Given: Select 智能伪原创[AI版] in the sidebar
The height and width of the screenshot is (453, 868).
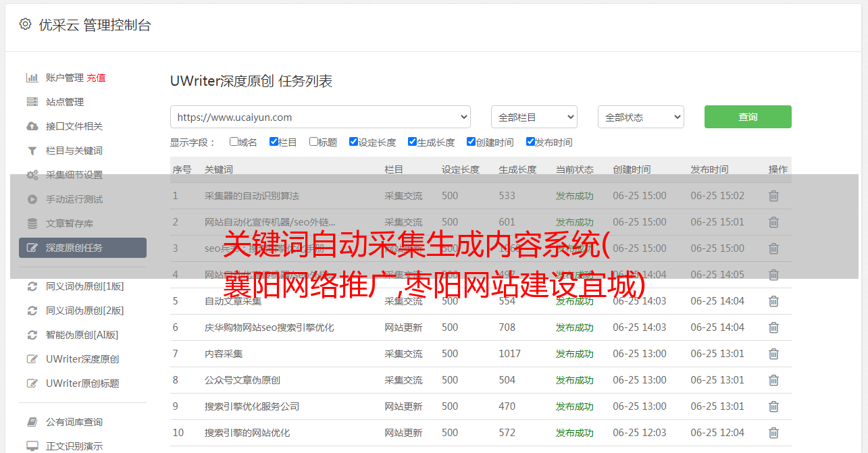Looking at the screenshot, I should (82, 335).
